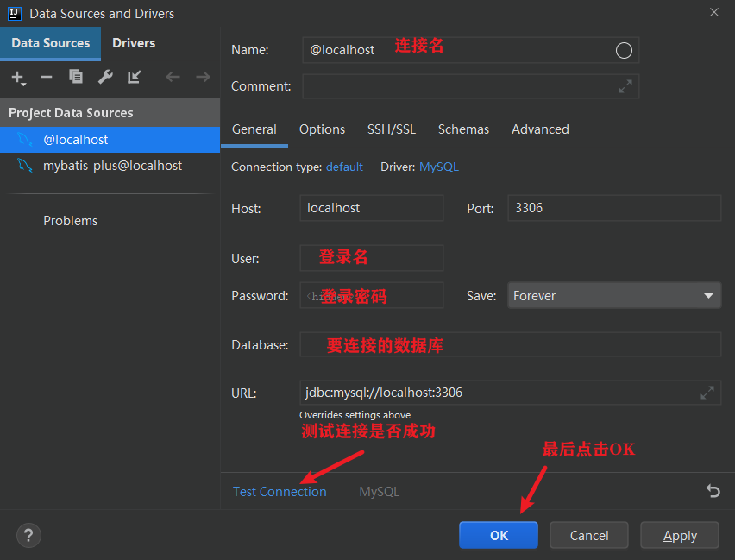Revert changes with undo arrow icon

click(713, 491)
